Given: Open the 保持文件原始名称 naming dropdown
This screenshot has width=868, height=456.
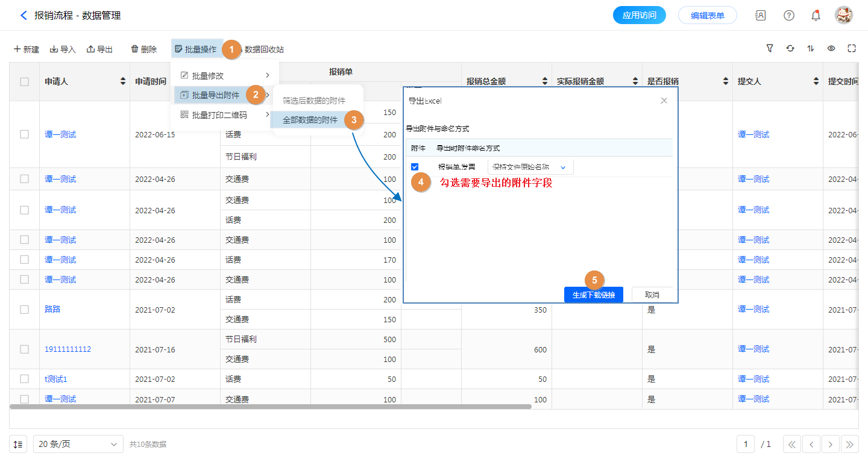Looking at the screenshot, I should (530, 167).
